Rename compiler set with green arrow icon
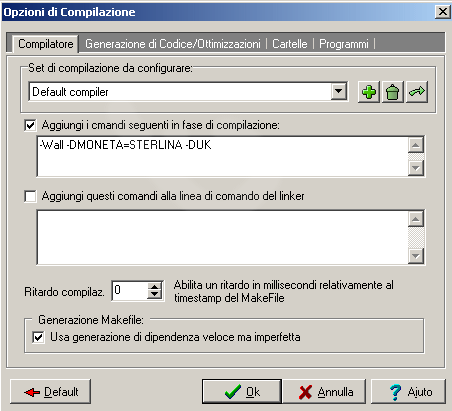This screenshot has height=411, width=452. point(417,92)
